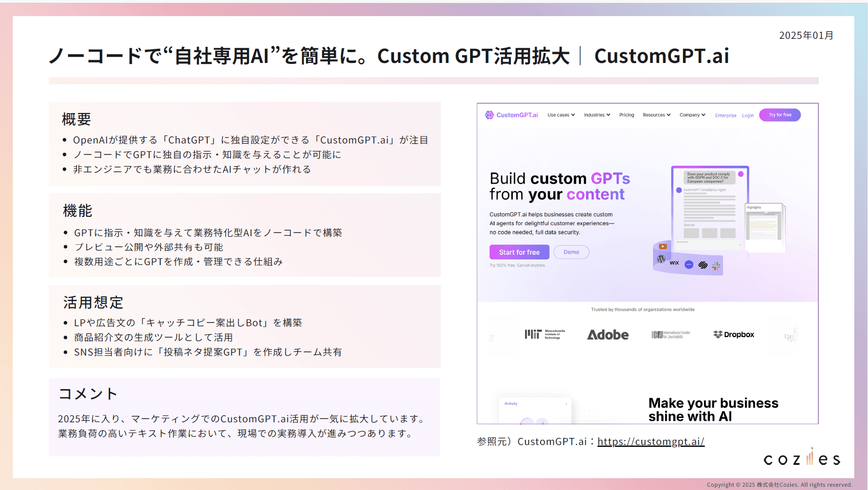Click the Highlights document preview thumbnail
The image size is (868, 490).
tap(764, 227)
